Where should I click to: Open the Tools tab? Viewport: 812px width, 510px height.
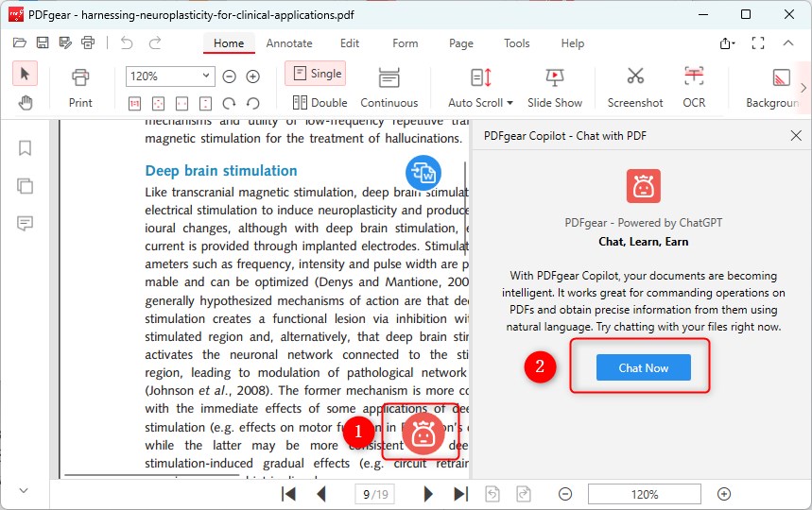click(517, 43)
